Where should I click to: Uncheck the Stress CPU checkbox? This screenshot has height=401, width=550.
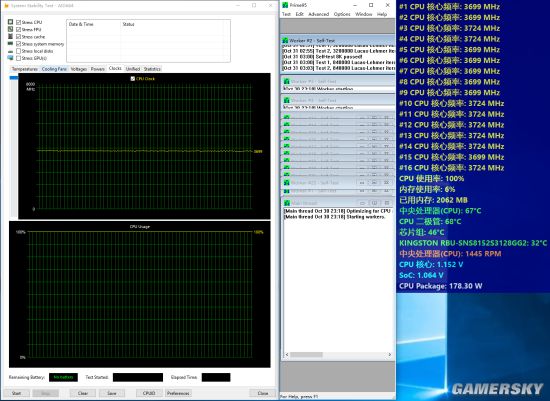19,22
